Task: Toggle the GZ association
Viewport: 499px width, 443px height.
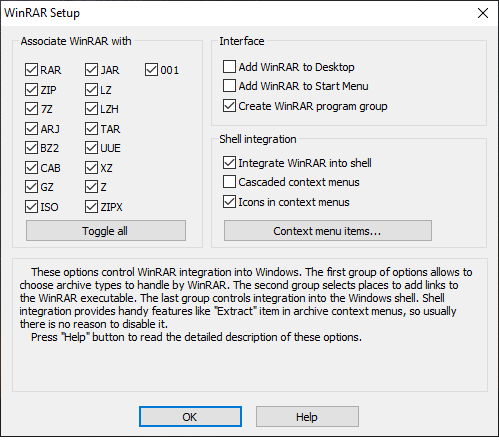Action: (31, 187)
